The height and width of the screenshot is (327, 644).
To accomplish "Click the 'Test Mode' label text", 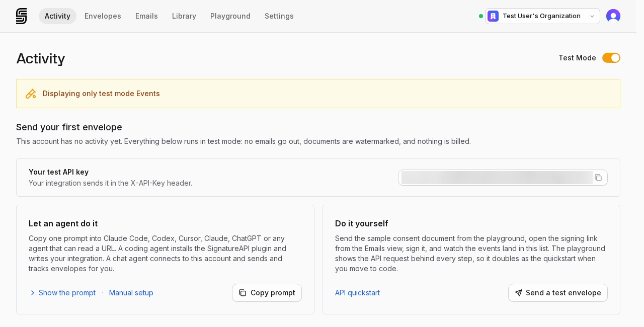I will tap(577, 58).
